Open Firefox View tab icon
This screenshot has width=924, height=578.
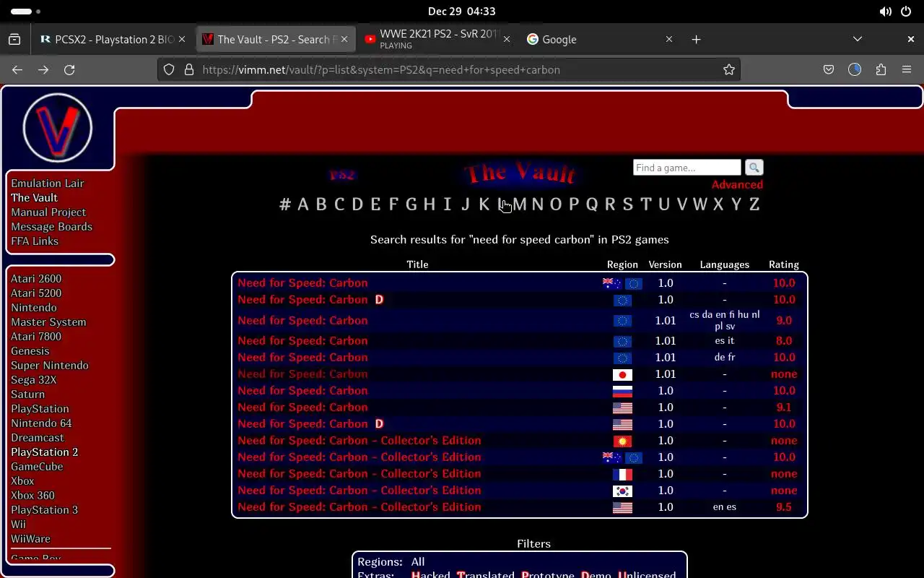tap(14, 39)
